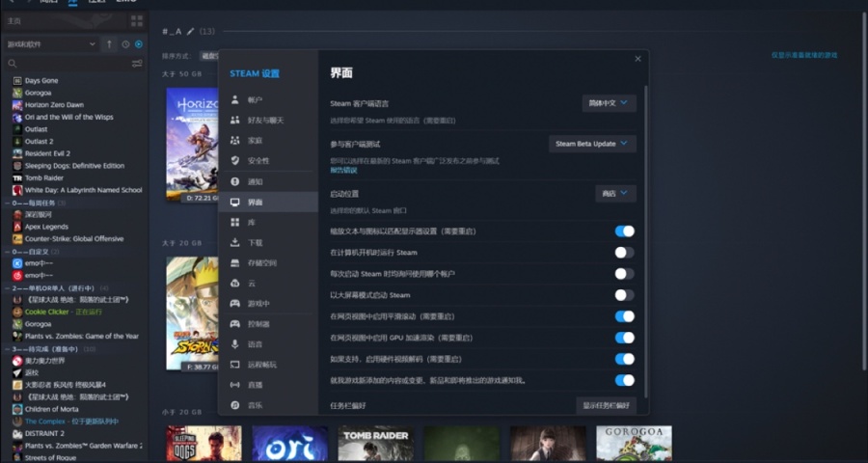Open the Ori game cover thumbnail

pos(290,443)
